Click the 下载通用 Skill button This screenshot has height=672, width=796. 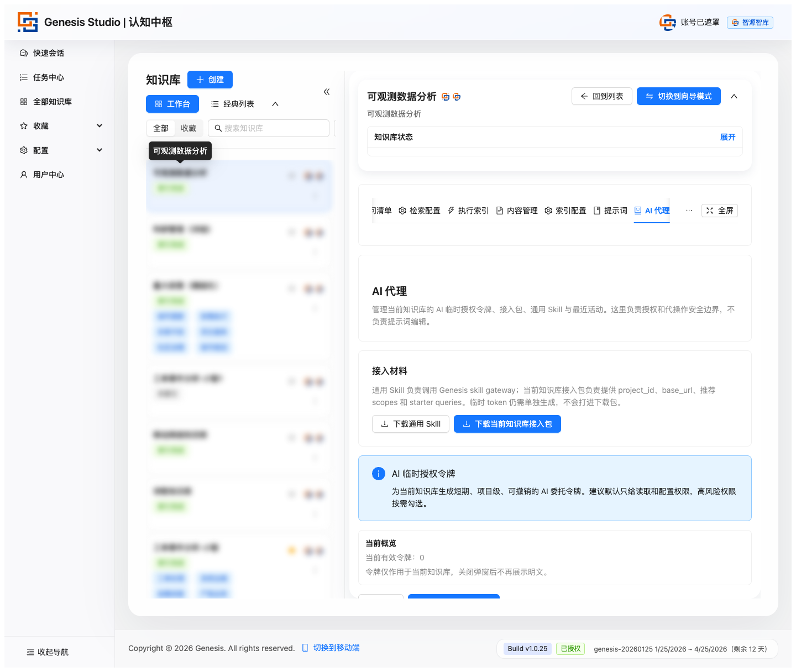(411, 424)
